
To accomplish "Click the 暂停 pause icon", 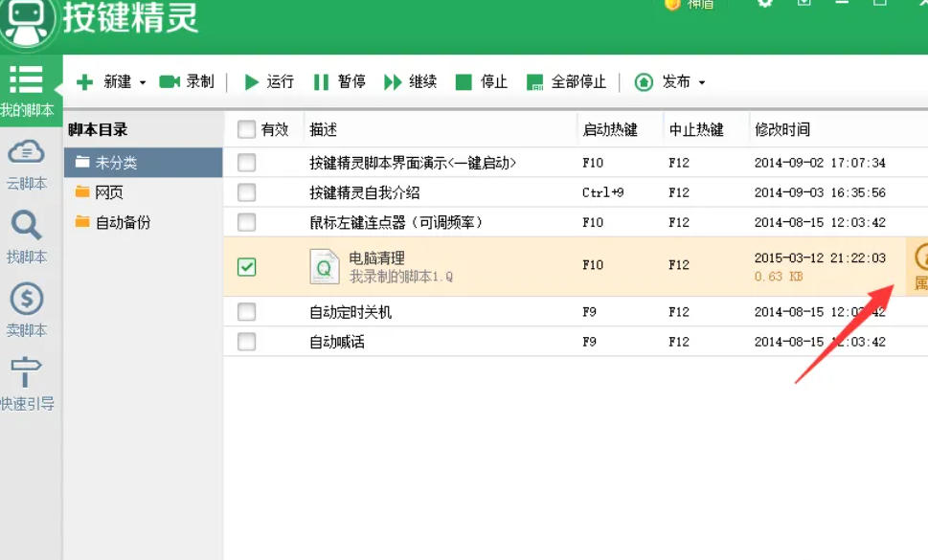I will [x=322, y=81].
